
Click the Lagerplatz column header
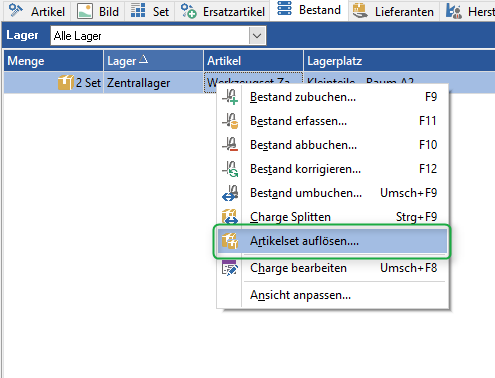pyautogui.click(x=399, y=61)
